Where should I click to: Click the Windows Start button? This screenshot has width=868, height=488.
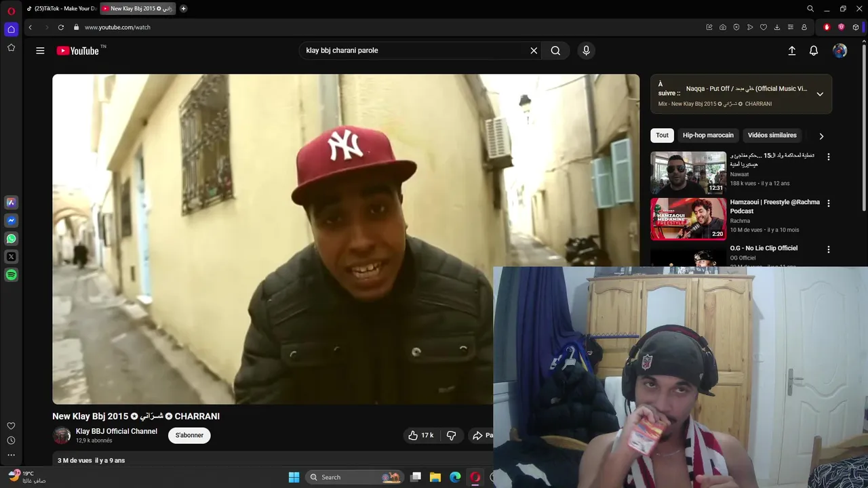click(294, 477)
